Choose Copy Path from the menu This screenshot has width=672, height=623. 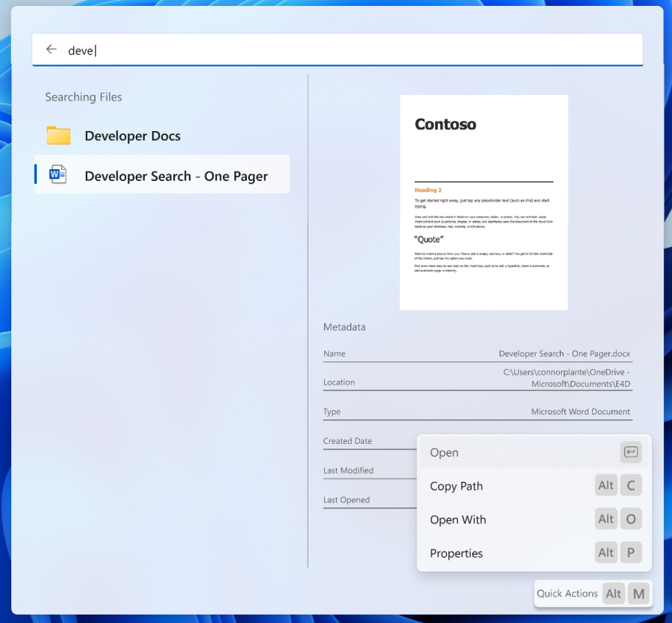pyautogui.click(x=457, y=486)
